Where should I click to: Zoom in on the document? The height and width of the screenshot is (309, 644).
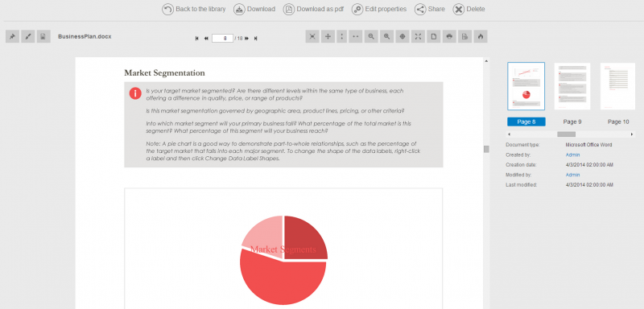[387, 36]
